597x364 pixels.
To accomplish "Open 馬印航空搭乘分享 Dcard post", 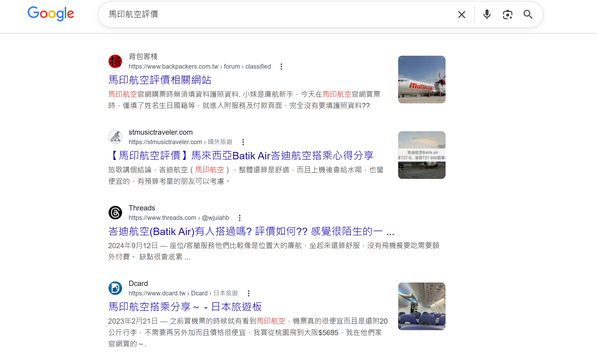I will click(x=185, y=307).
